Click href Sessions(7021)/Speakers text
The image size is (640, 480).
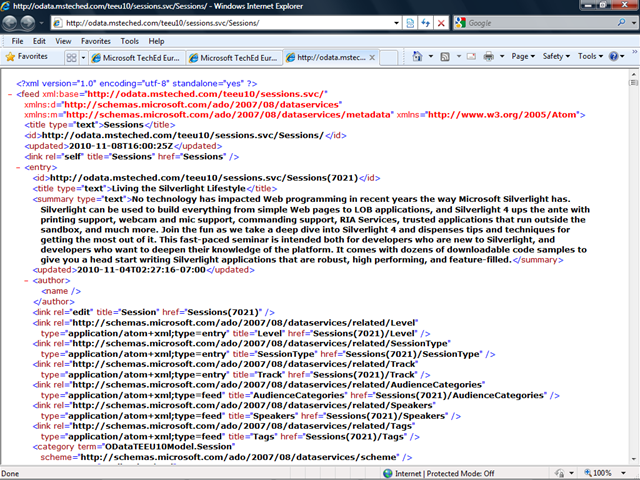(x=387, y=416)
